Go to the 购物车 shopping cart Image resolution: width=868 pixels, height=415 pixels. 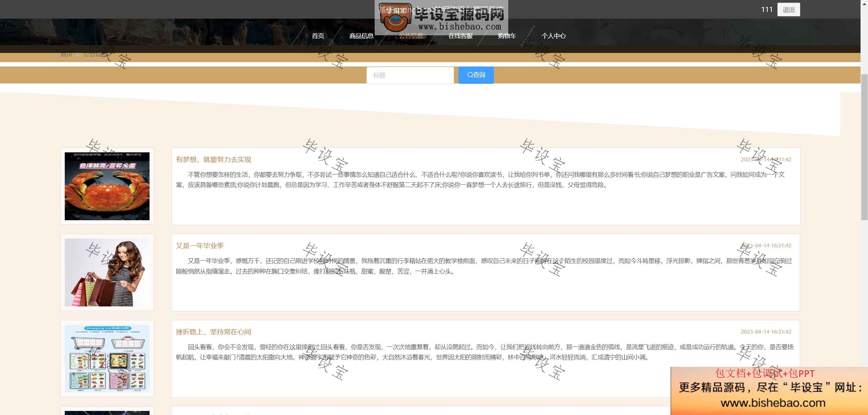507,36
